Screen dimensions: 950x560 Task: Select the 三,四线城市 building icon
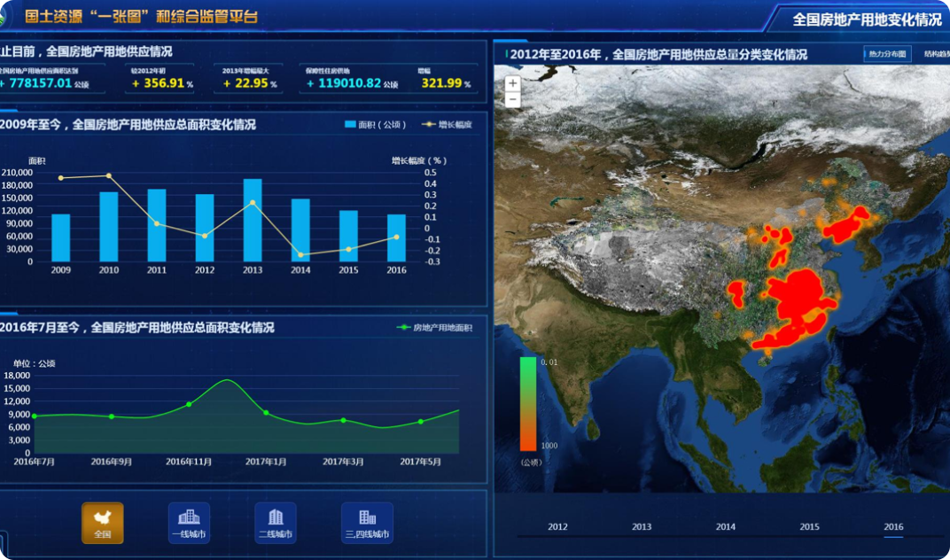367,522
